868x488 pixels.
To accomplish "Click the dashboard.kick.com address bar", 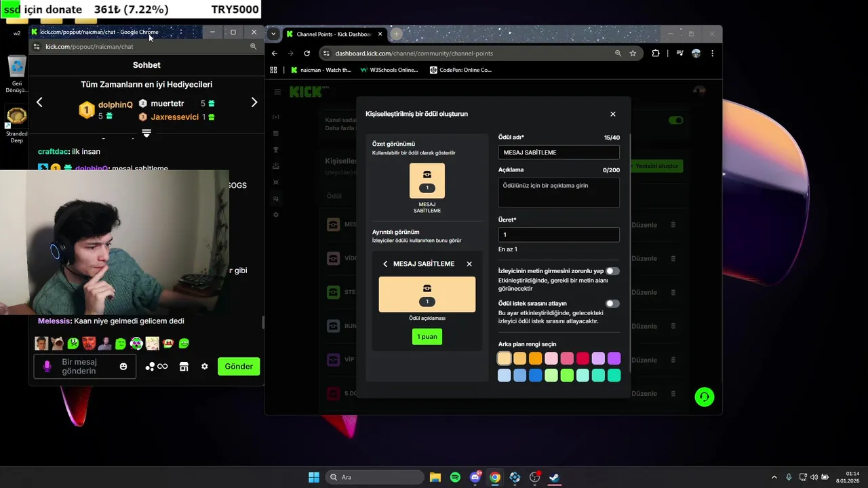I will pyautogui.click(x=468, y=54).
